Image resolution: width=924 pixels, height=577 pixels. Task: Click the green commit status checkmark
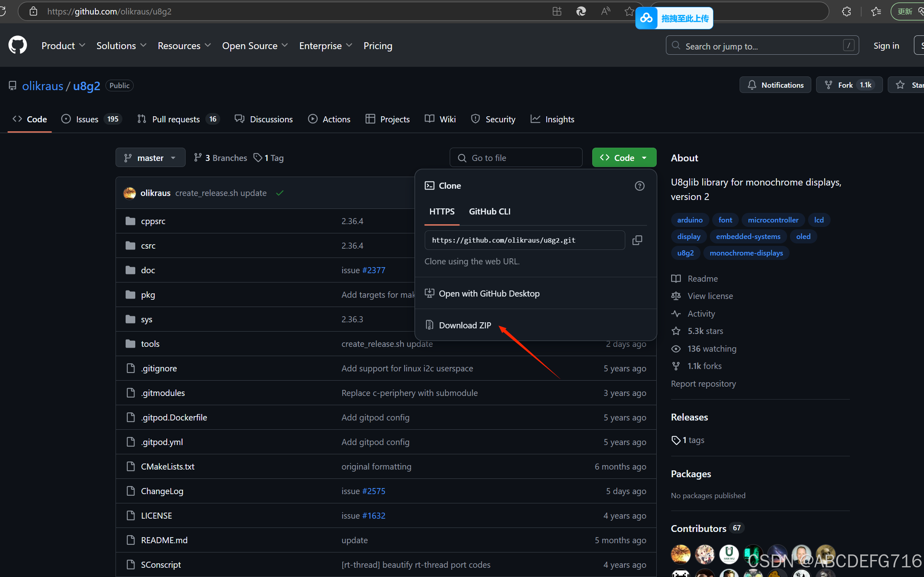[x=280, y=193]
